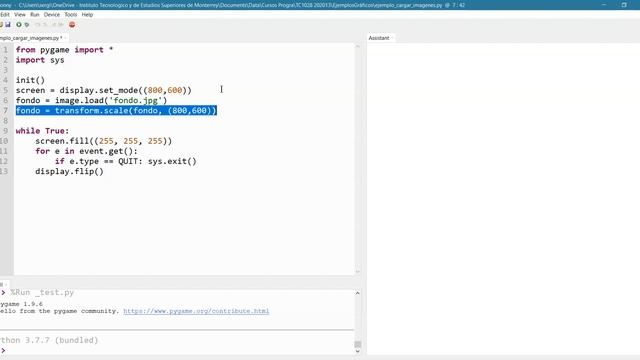Click the image.load('fondo.jpg') line
Viewport: 640px width, 360px height.
91,100
